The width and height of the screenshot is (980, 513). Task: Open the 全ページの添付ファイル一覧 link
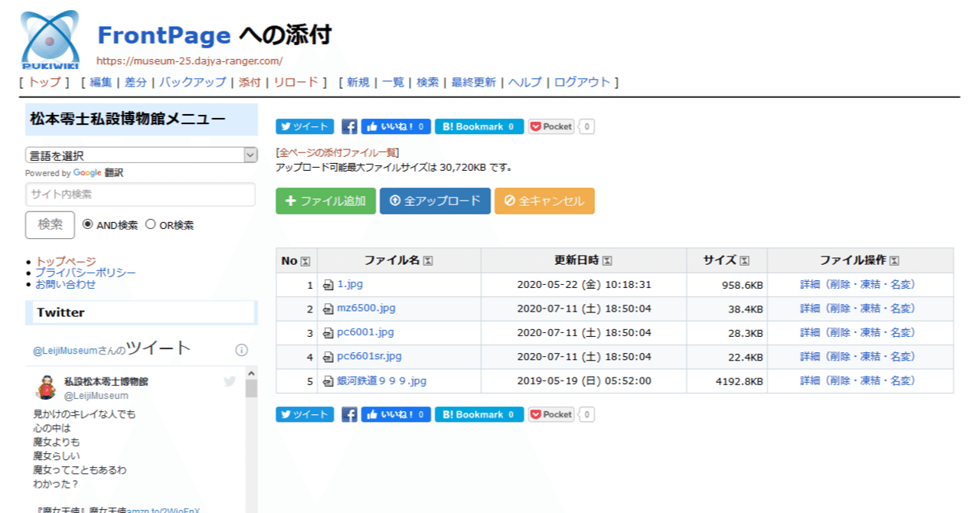pos(338,152)
